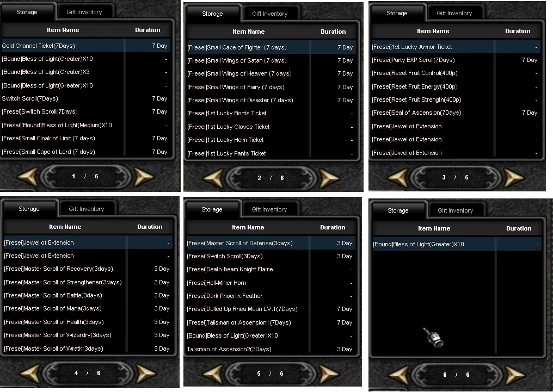Click previous page arrow in page 1/6 panel
Viewport: 553px width, 392px height.
[28, 177]
